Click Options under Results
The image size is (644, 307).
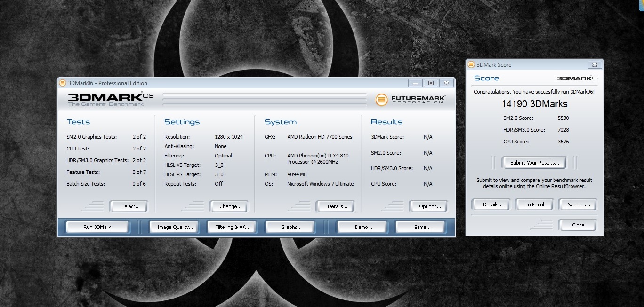(430, 206)
